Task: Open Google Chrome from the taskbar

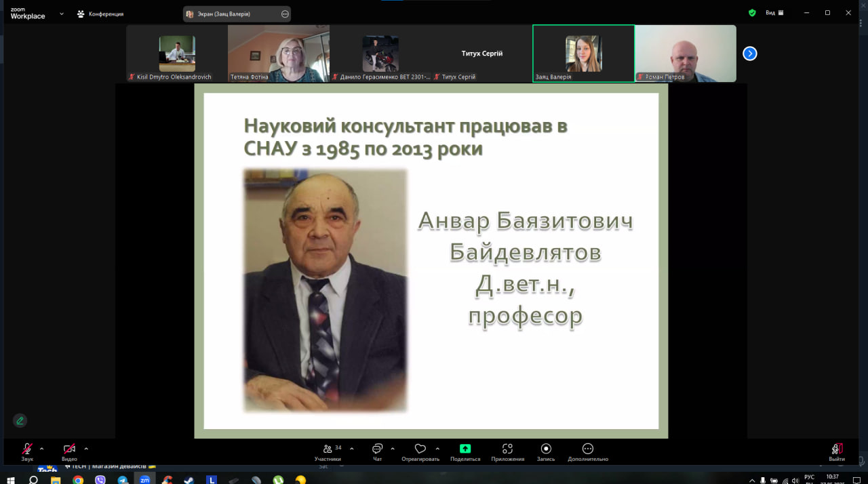Action: [x=78, y=479]
